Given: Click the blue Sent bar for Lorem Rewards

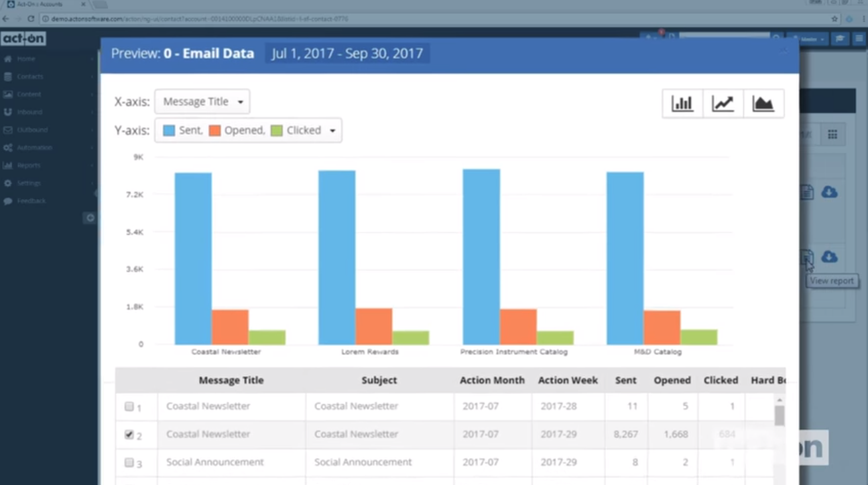Looking at the screenshot, I should tap(336, 257).
